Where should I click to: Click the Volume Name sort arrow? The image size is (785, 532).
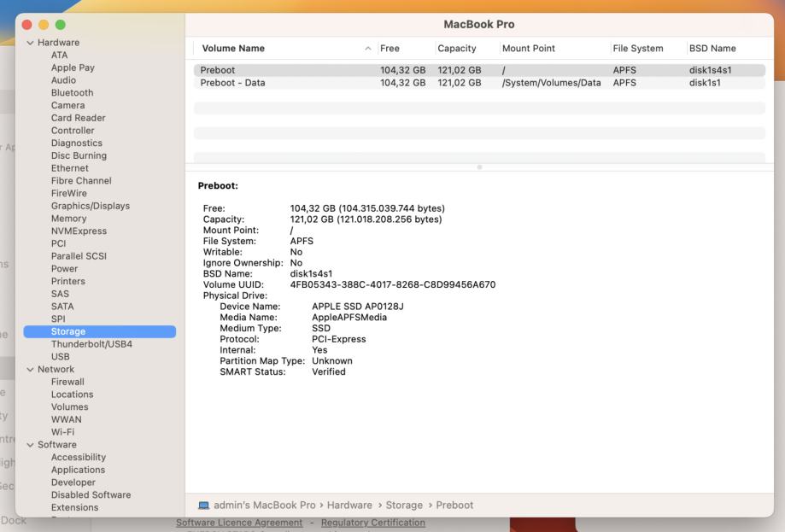(x=368, y=49)
